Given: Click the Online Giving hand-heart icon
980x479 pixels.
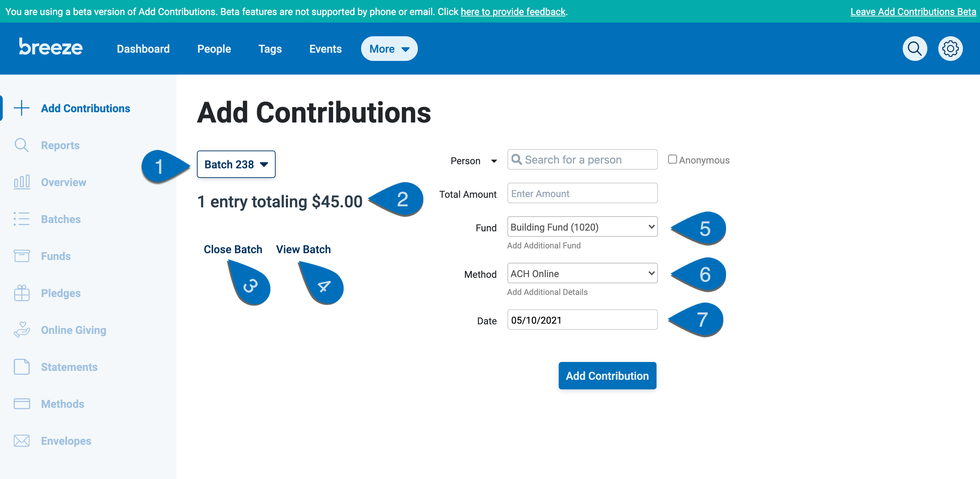Looking at the screenshot, I should pos(21,330).
